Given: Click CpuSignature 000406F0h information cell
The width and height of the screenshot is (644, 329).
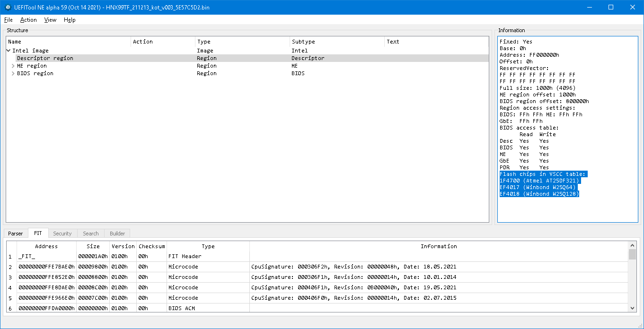Looking at the screenshot, I should [x=439, y=298].
